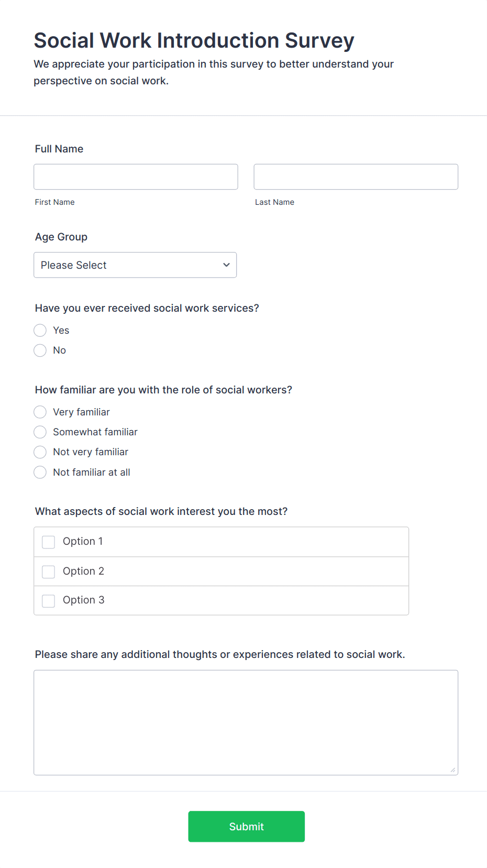Click the Option 3 label text
Viewport: 487px width, 868px height.
(84, 600)
